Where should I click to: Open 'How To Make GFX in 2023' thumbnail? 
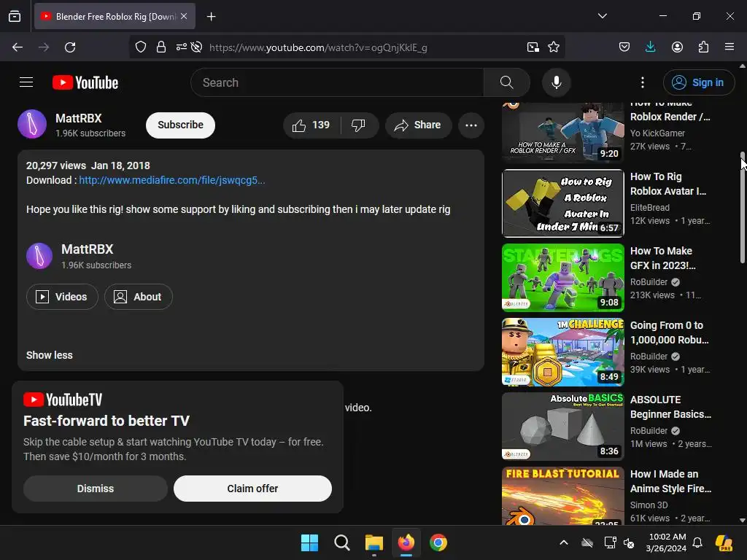pos(562,278)
